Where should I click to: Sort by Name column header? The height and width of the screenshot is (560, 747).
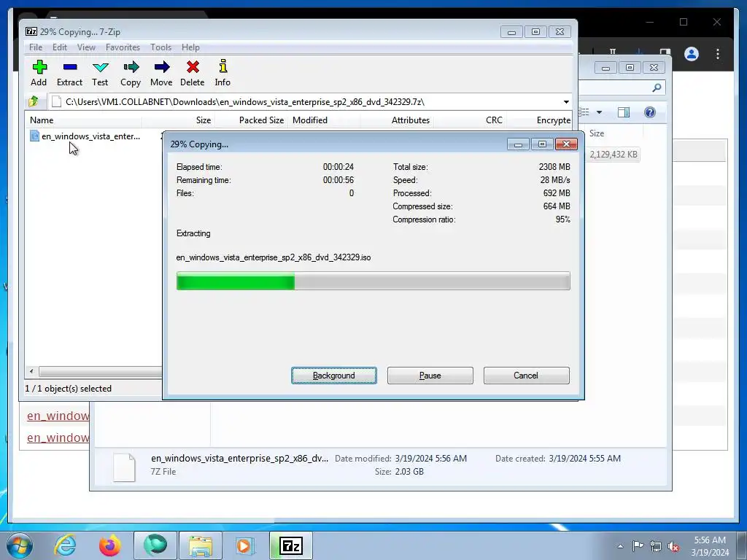click(83, 120)
